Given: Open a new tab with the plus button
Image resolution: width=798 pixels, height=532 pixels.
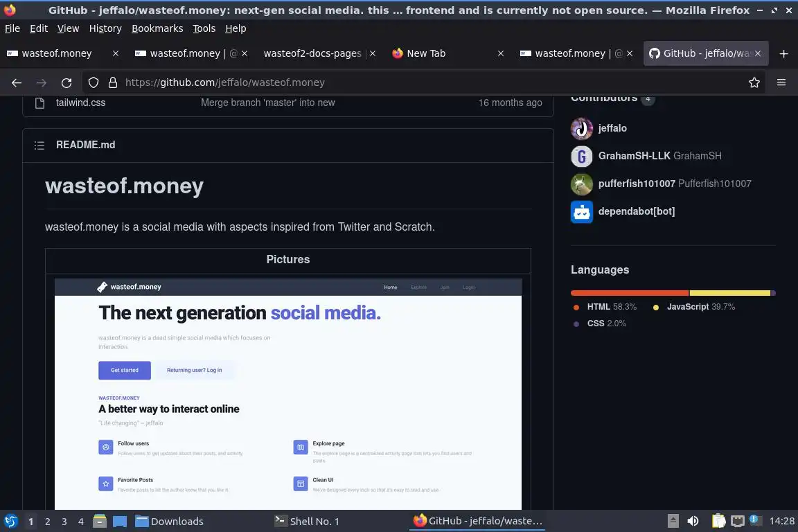Looking at the screenshot, I should 783,53.
